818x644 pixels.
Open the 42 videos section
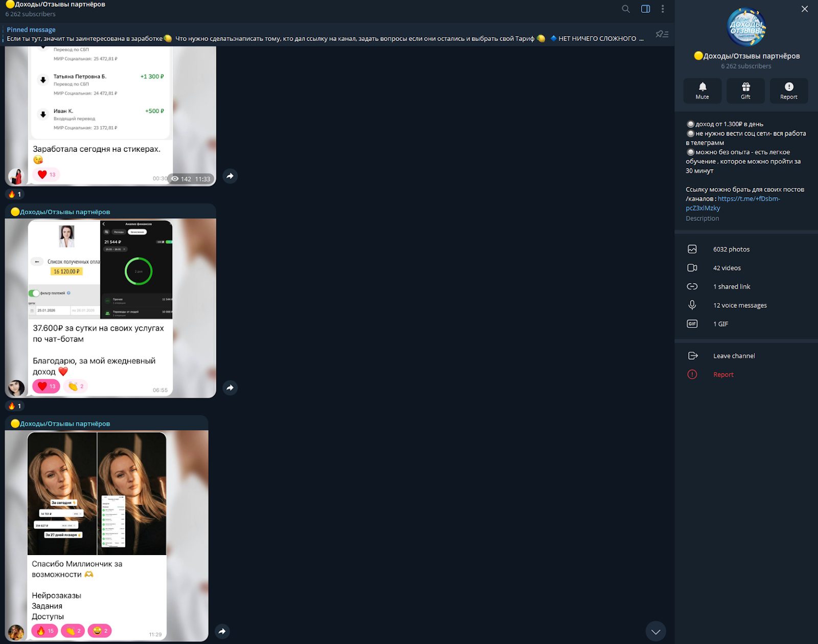click(726, 268)
